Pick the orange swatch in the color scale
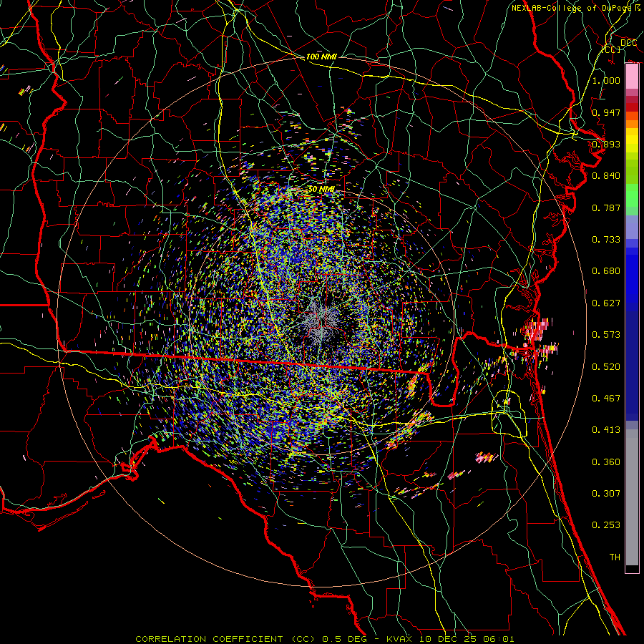The height and width of the screenshot is (644, 644). 632,124
